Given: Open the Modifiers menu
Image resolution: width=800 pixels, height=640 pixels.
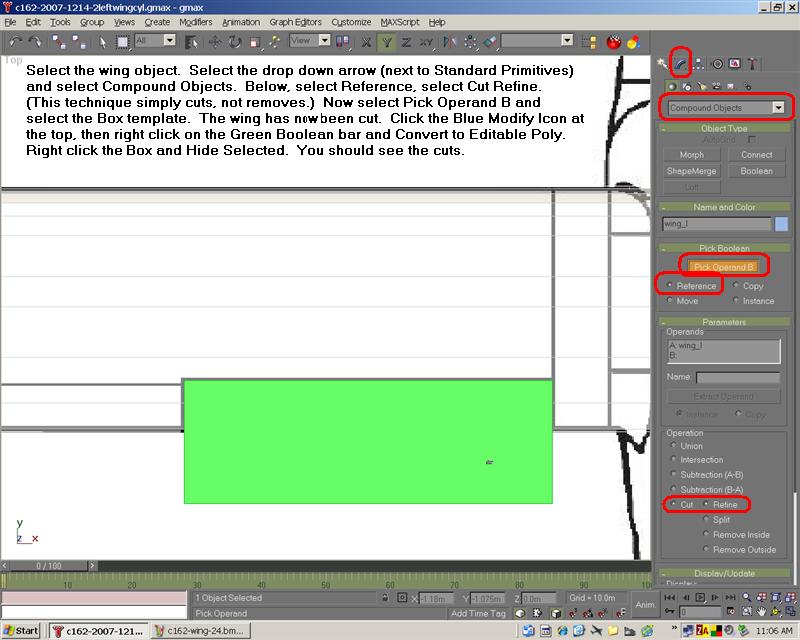Looking at the screenshot, I should (195, 22).
